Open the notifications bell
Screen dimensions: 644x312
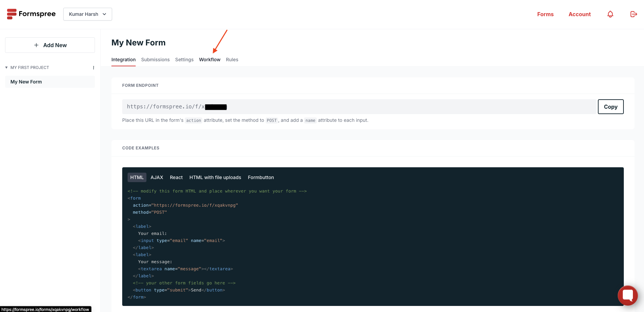click(x=610, y=14)
